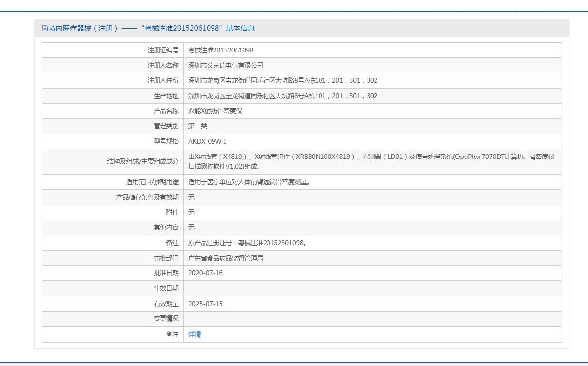Select product name 双能X射线骨密度仪
The width and height of the screenshot is (588, 366).
pos(215,111)
